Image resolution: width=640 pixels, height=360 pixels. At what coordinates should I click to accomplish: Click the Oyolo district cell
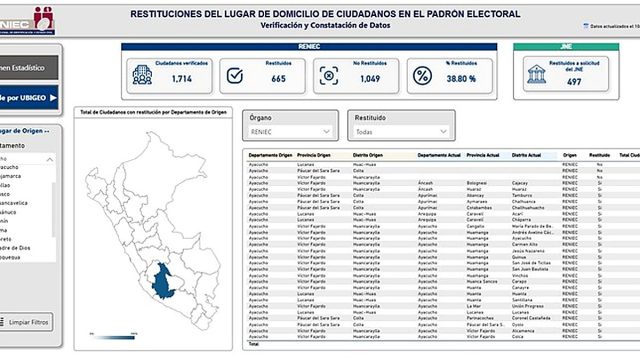pos(518,325)
